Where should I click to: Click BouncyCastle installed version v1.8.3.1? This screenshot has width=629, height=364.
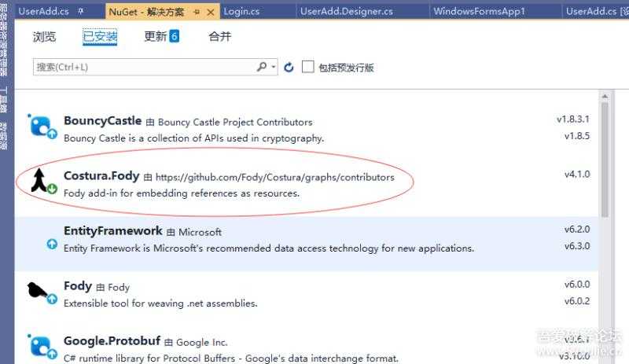[573, 119]
